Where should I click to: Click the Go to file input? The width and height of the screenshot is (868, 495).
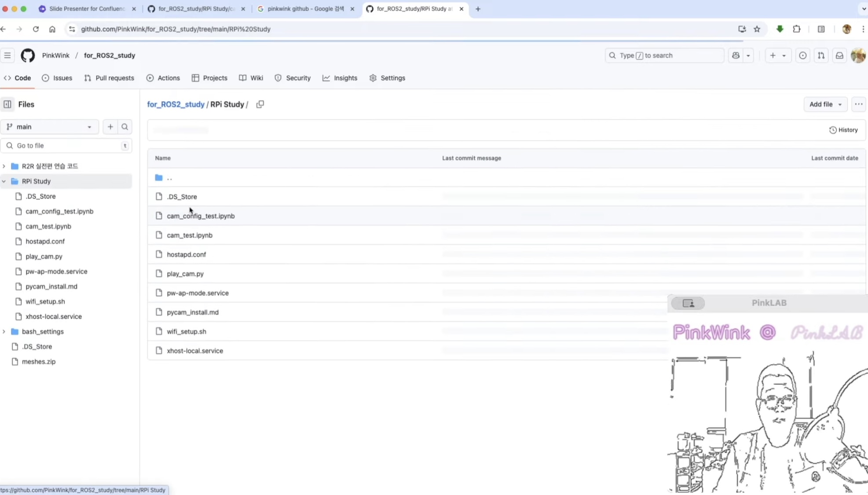(66, 146)
